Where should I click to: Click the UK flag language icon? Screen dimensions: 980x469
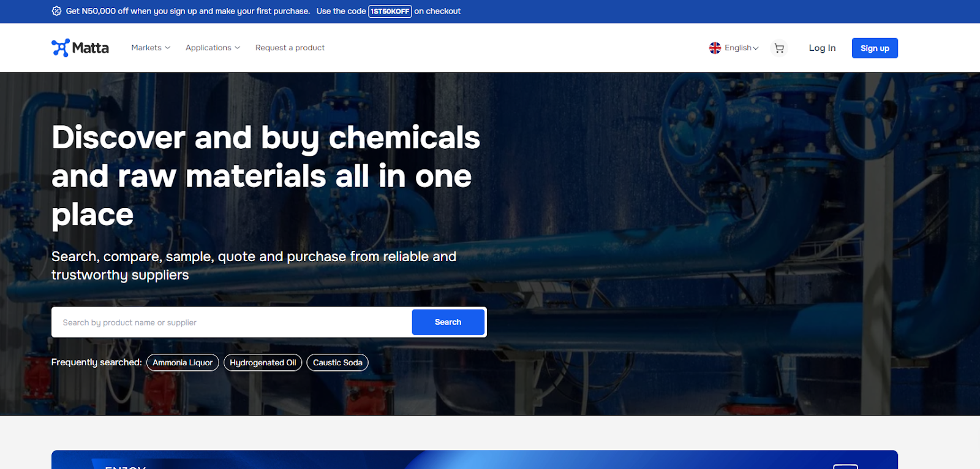715,48
